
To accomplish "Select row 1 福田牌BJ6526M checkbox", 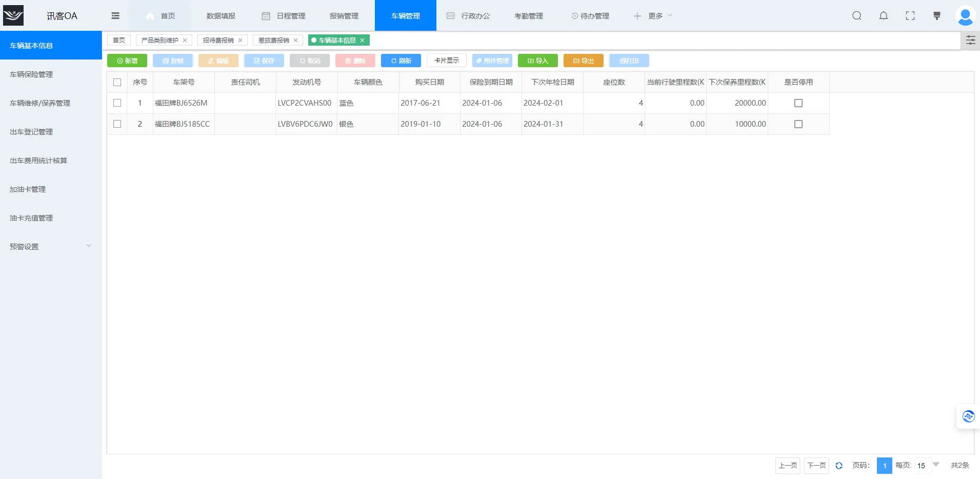I will [x=117, y=103].
